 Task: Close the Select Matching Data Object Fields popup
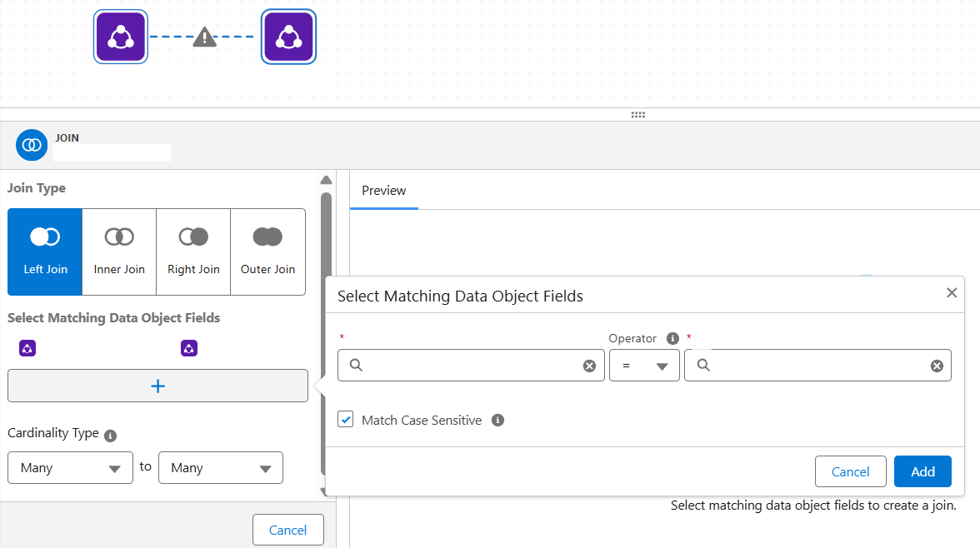click(952, 293)
